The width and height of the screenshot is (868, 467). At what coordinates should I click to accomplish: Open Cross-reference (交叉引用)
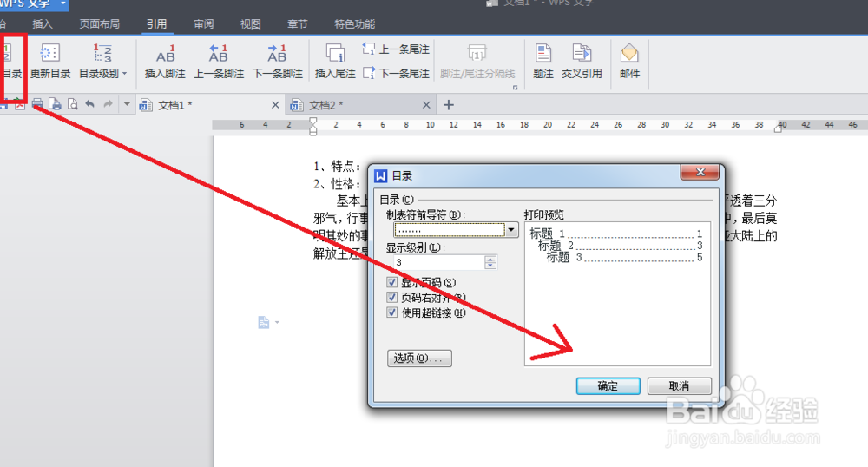(x=582, y=61)
